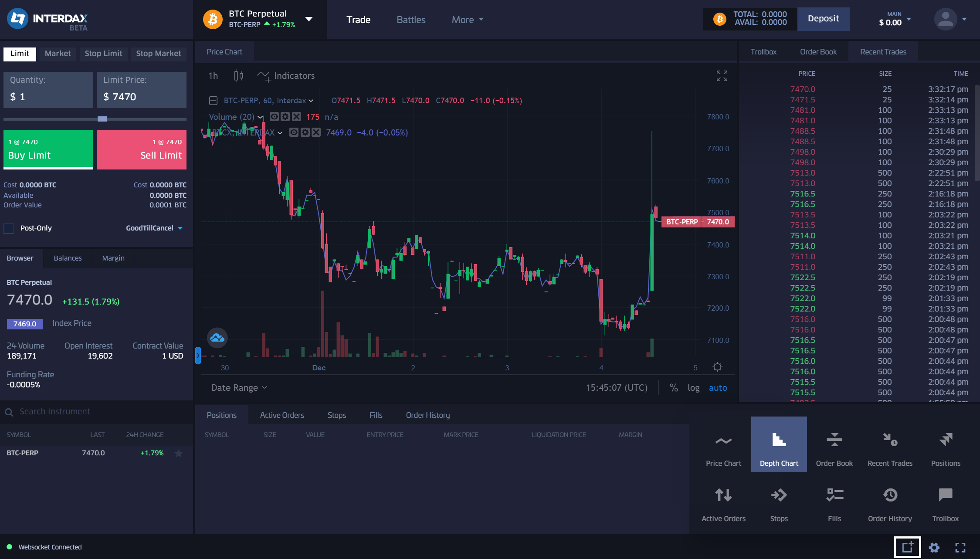Switch to the Stop Market tab
Screen dimensions: 980x559
159,54
